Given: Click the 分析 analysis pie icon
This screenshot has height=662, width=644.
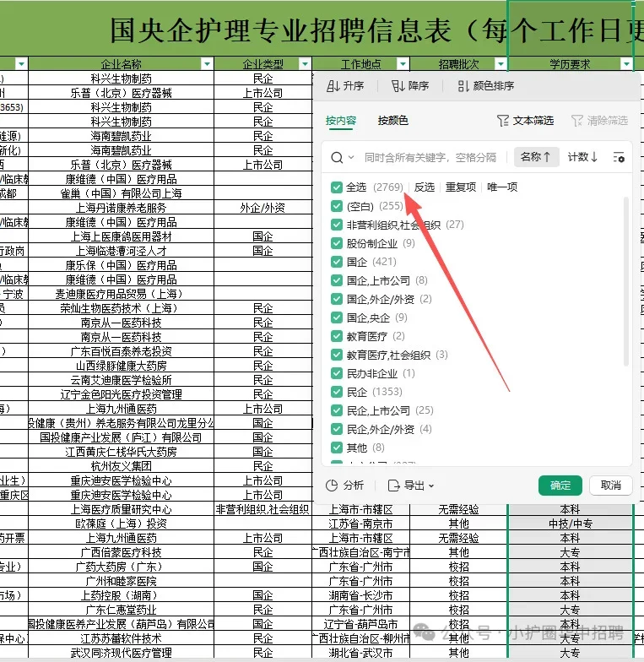Looking at the screenshot, I should [332, 486].
